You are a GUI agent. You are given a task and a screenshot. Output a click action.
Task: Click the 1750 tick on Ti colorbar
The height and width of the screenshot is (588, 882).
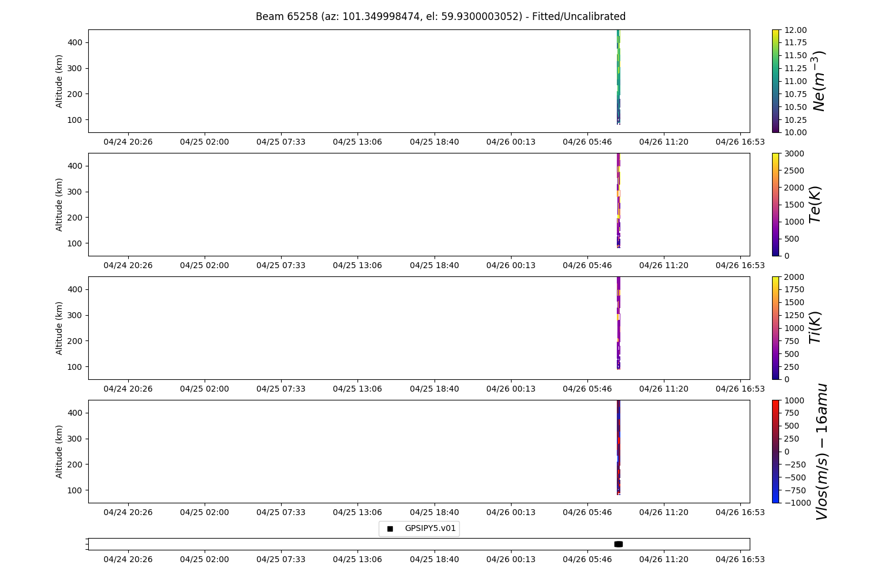793,289
